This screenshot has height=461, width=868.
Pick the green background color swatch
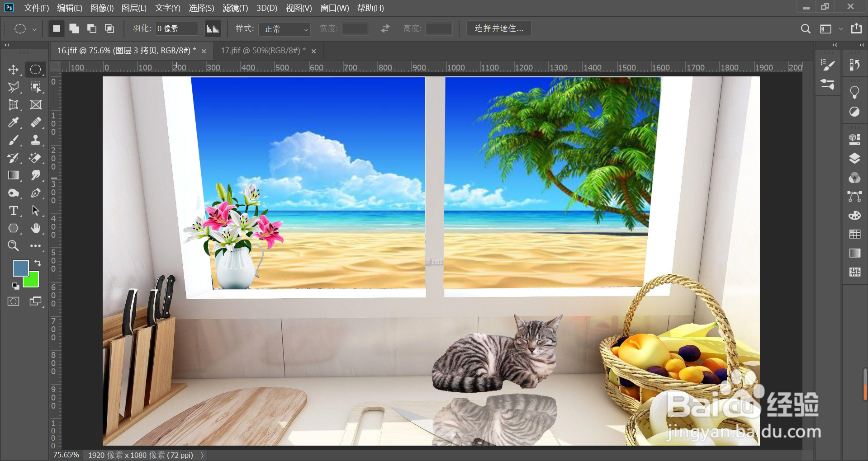click(33, 281)
